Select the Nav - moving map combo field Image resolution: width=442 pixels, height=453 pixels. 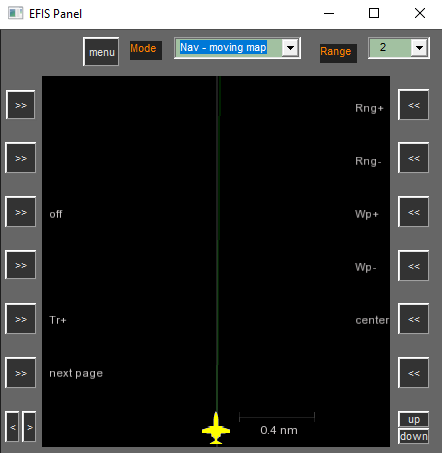tap(237, 48)
